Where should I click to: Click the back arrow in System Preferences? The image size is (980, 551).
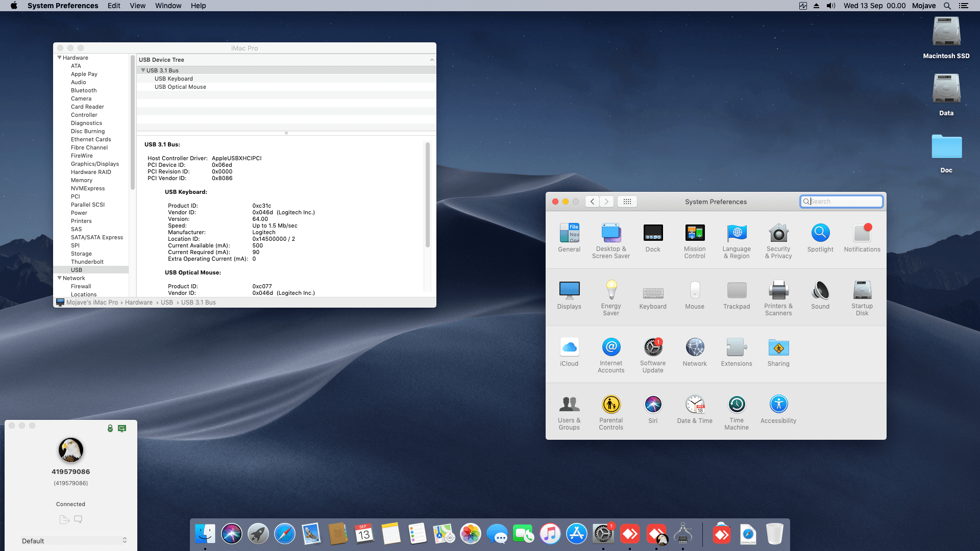pyautogui.click(x=592, y=202)
